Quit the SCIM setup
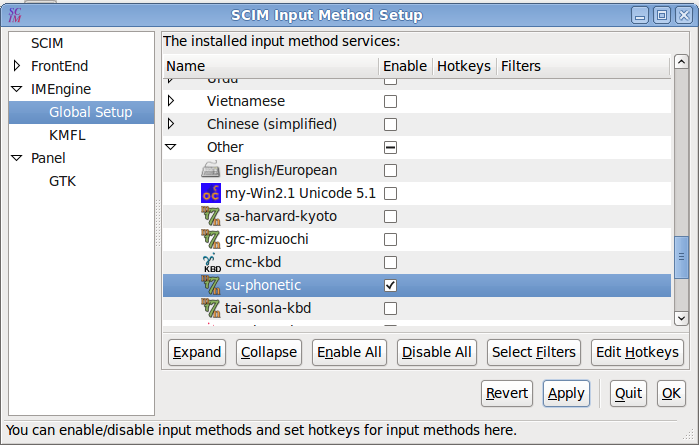This screenshot has width=699, height=445. coord(628,393)
